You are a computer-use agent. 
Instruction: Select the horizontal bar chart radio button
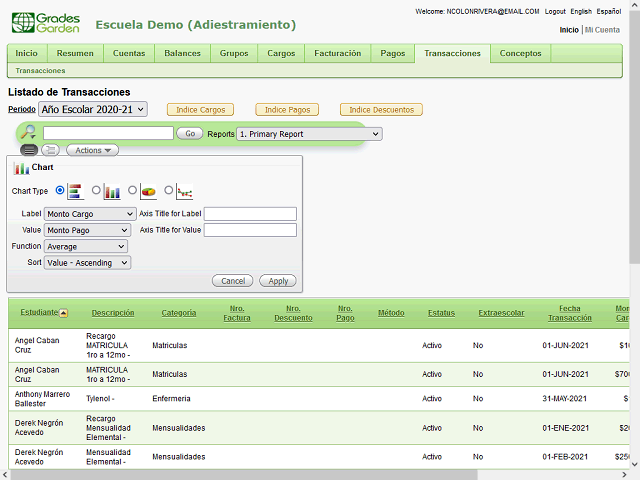point(60,190)
